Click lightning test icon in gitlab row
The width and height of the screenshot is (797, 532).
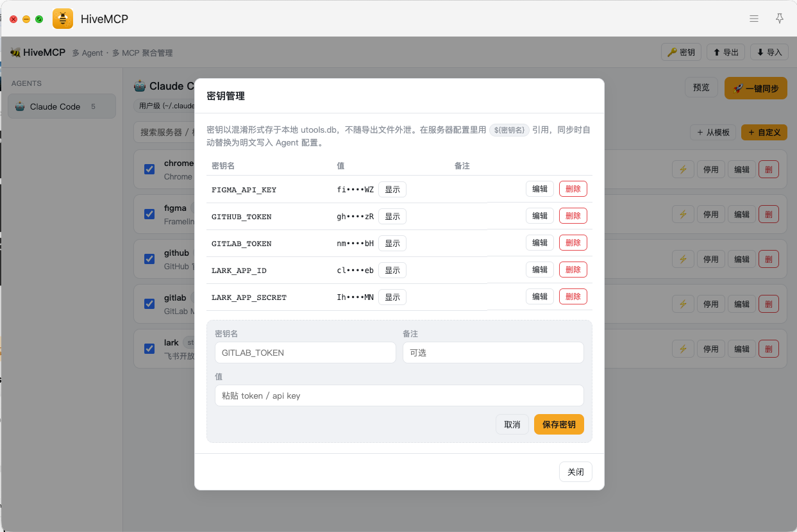(683, 304)
